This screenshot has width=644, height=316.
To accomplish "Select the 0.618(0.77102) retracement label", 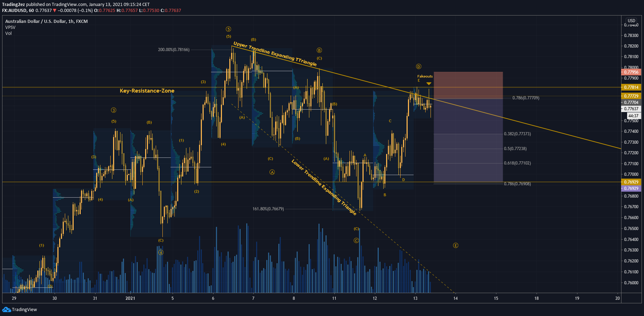I will [x=517, y=163].
